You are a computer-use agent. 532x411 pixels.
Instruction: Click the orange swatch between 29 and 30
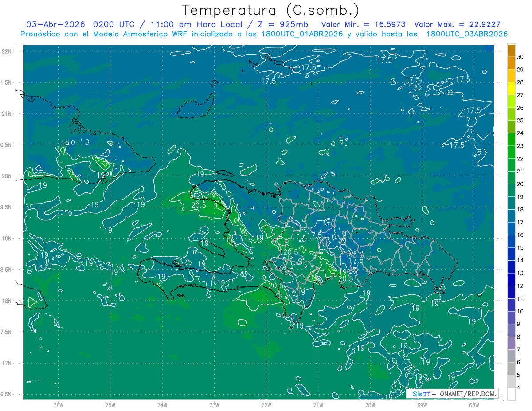click(511, 63)
